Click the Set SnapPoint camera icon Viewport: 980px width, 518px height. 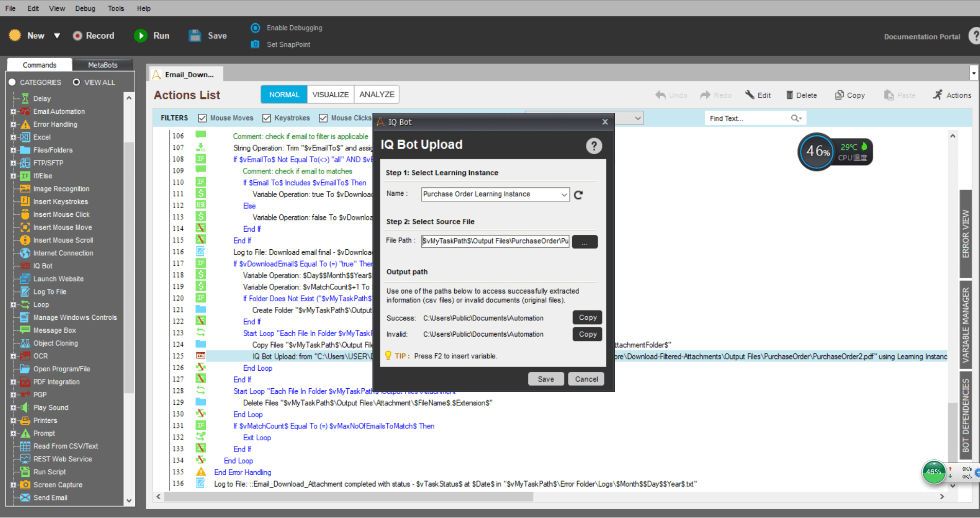(255, 44)
